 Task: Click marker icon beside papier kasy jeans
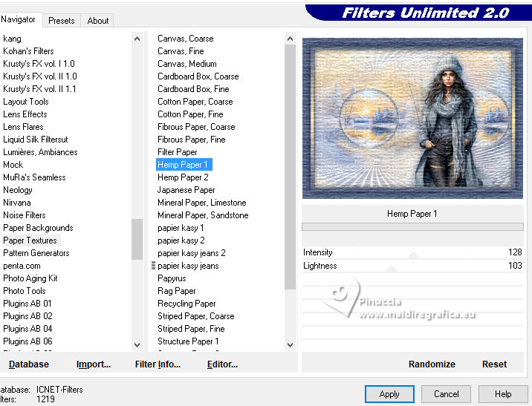(153, 266)
